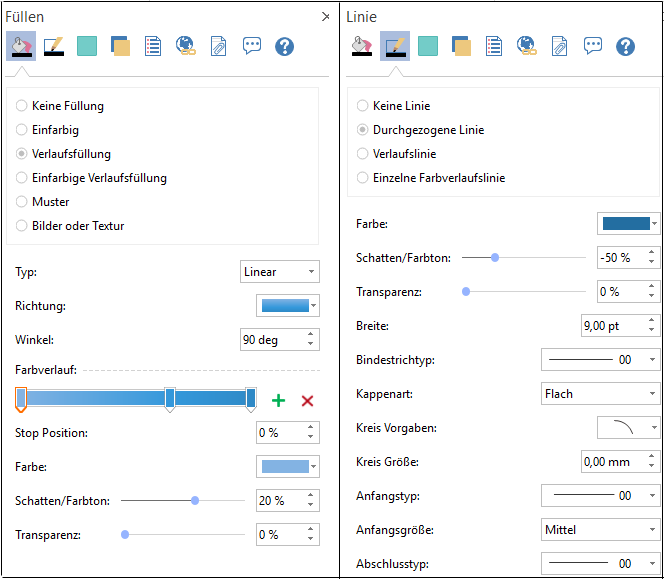
Task: Open list document icon in Füllen panel
Action: (x=153, y=46)
